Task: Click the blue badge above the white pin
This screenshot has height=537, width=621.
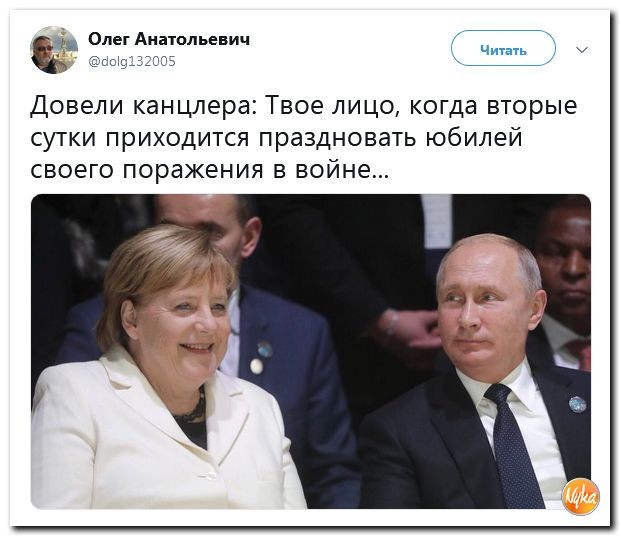Action: 264,350
